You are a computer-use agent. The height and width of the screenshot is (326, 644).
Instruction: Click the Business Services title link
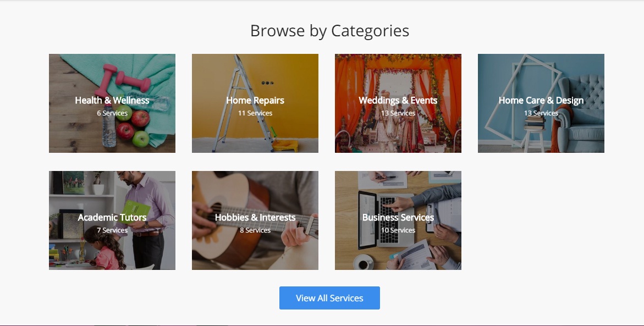(398, 217)
